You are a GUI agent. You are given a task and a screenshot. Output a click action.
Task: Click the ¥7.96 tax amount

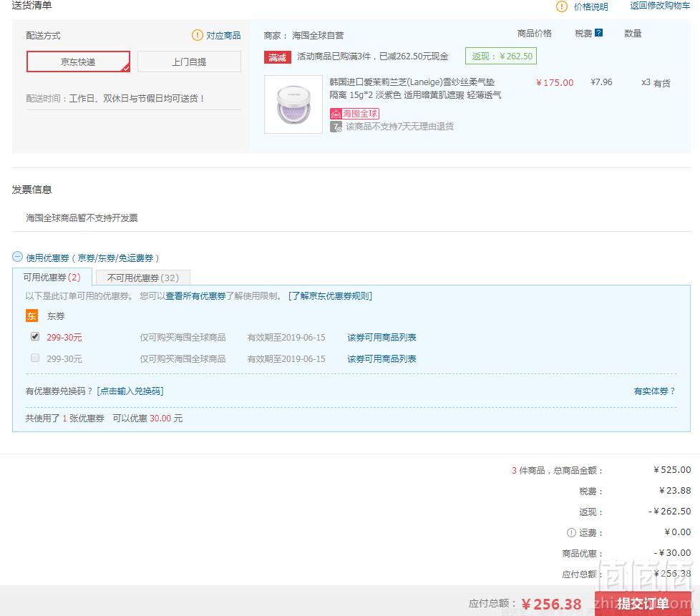click(601, 82)
